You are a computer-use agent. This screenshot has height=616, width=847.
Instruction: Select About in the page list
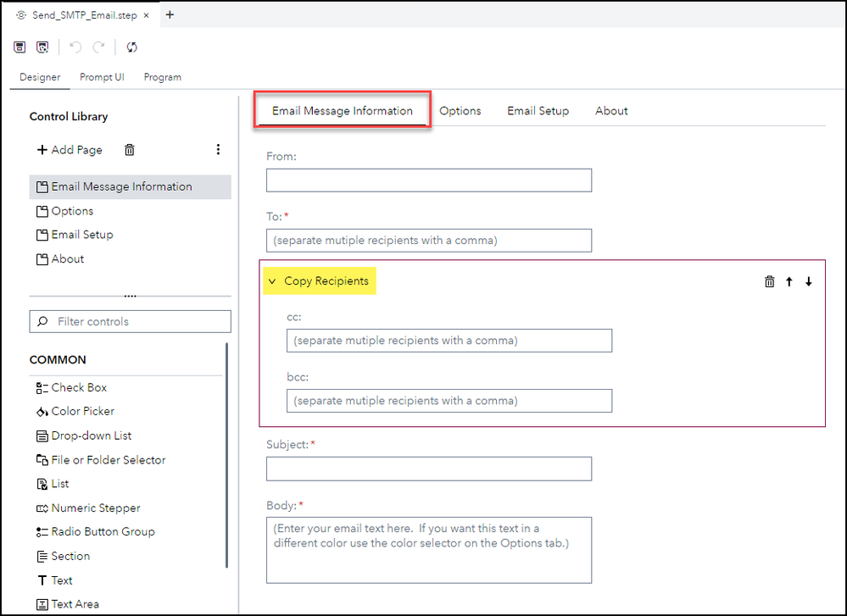point(131,259)
